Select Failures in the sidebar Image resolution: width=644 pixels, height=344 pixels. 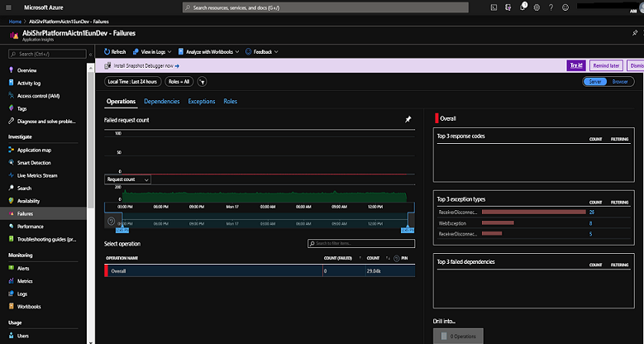click(x=43, y=213)
